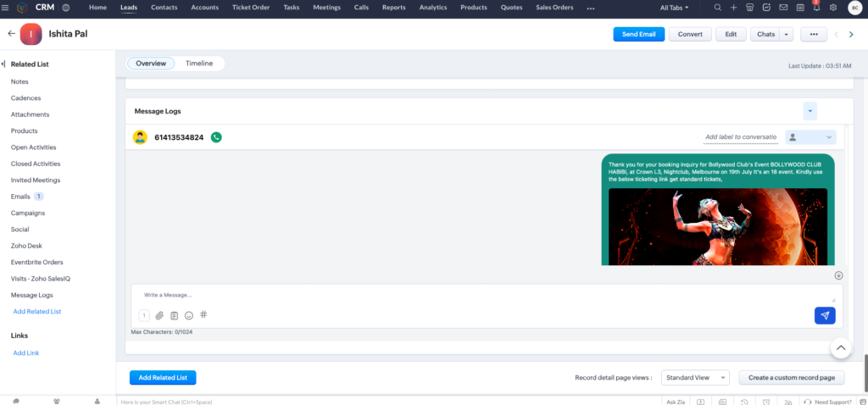868x405 pixels.
Task: Click the scroll-to-top arrow button
Action: (x=840, y=347)
